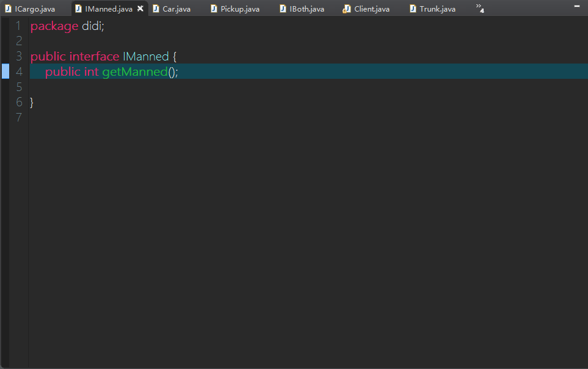Close the IManned.java tab

pyautogui.click(x=139, y=9)
